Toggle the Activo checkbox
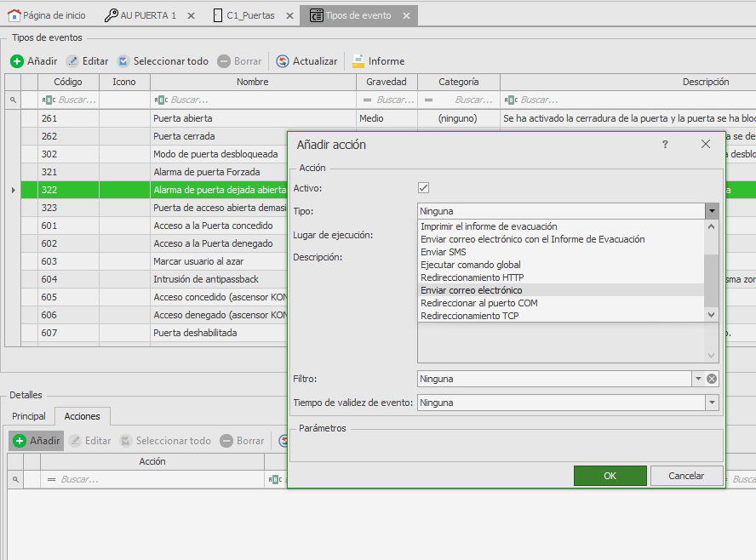 tap(423, 188)
